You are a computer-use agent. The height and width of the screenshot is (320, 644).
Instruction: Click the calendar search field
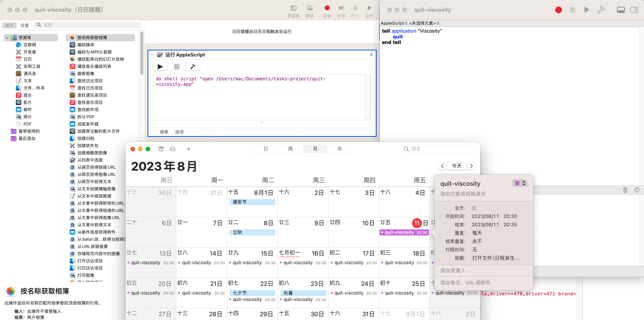pyautogui.click(x=439, y=149)
